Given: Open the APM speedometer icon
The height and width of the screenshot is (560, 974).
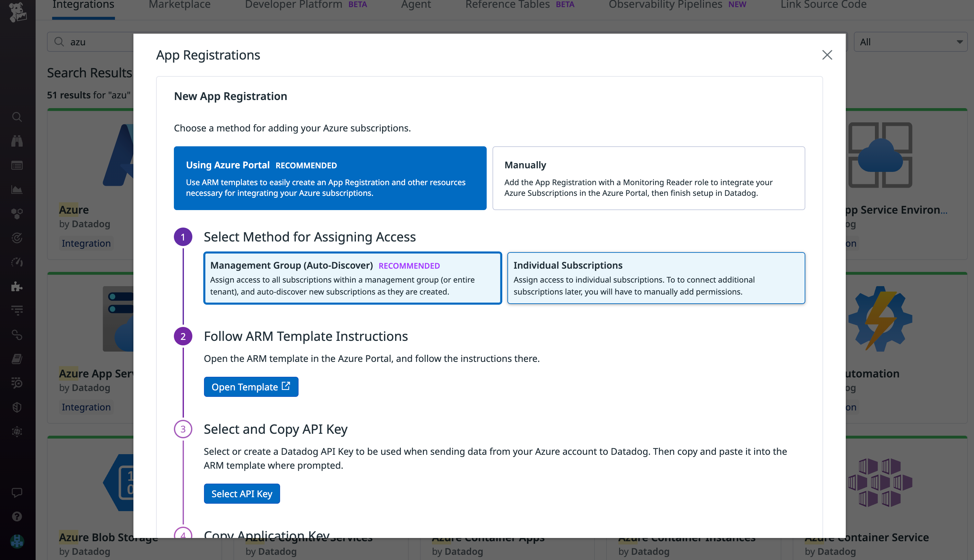Looking at the screenshot, I should click(x=17, y=262).
